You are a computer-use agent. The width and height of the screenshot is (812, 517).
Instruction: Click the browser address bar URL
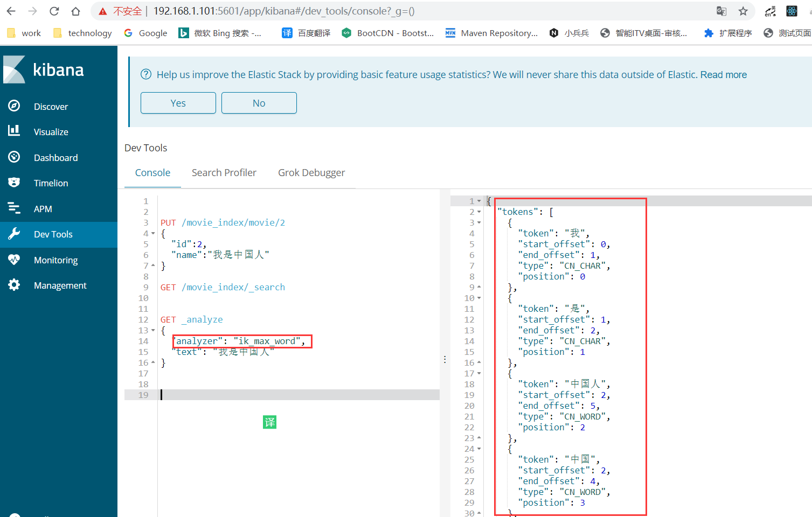pos(284,11)
